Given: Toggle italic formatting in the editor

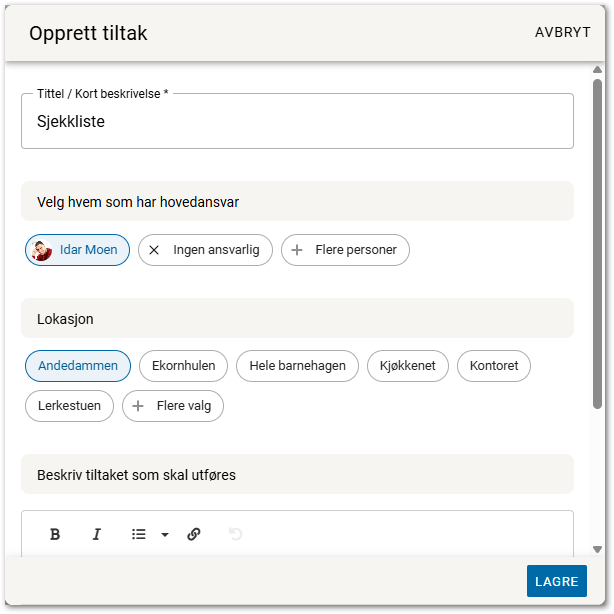Looking at the screenshot, I should (x=97, y=534).
